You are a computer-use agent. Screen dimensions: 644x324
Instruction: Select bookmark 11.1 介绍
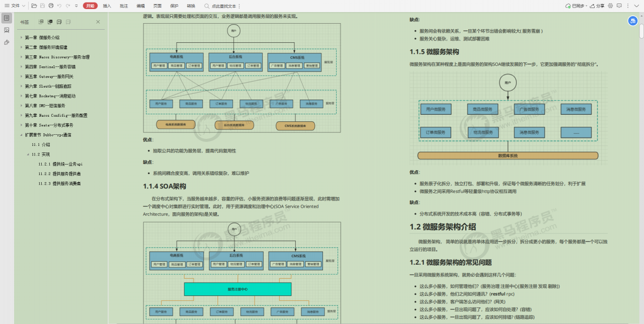click(41, 145)
